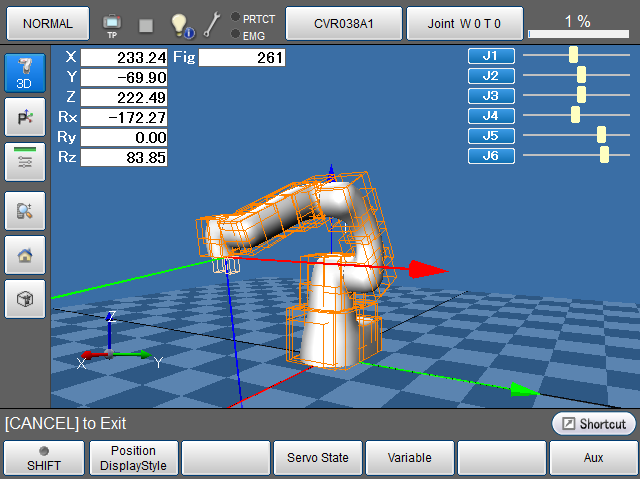Click the J1 slider handle
This screenshot has width=640, height=479.
pos(573,55)
